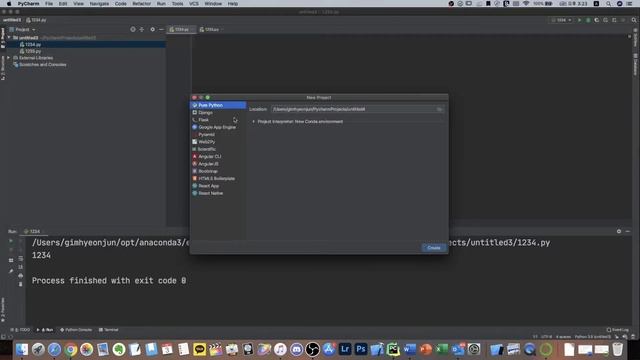
Task: Click collapse all icon in Project panel
Action: (142, 29)
